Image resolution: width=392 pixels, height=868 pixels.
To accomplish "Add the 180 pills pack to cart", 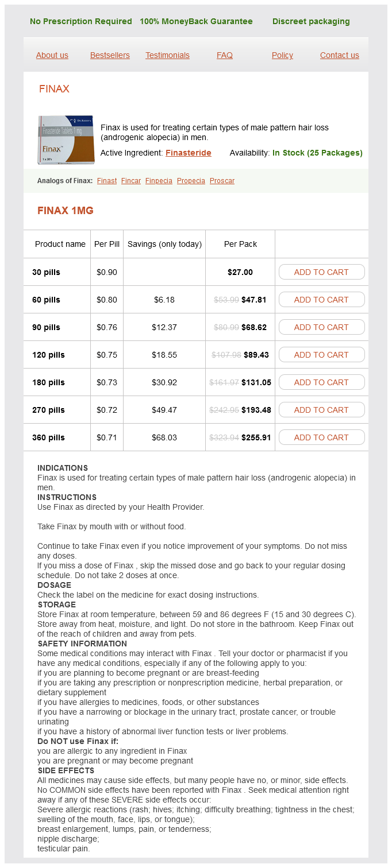I will pyautogui.click(x=321, y=382).
